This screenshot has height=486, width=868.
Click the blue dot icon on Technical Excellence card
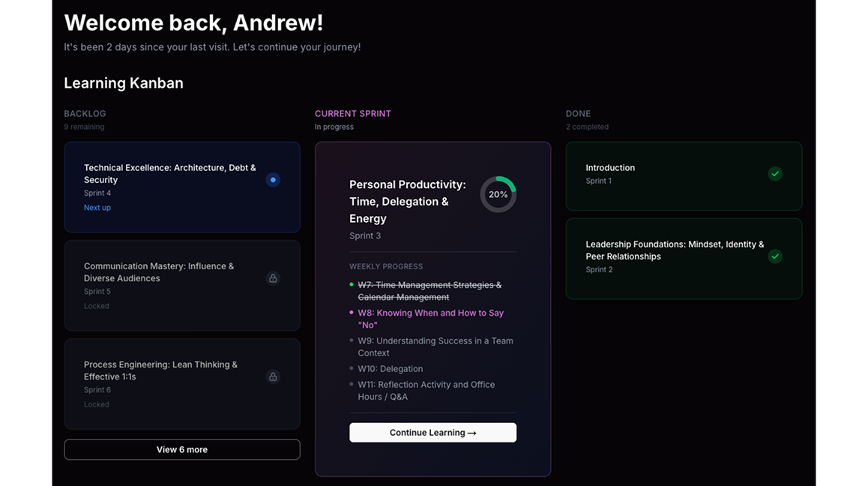pos(273,180)
